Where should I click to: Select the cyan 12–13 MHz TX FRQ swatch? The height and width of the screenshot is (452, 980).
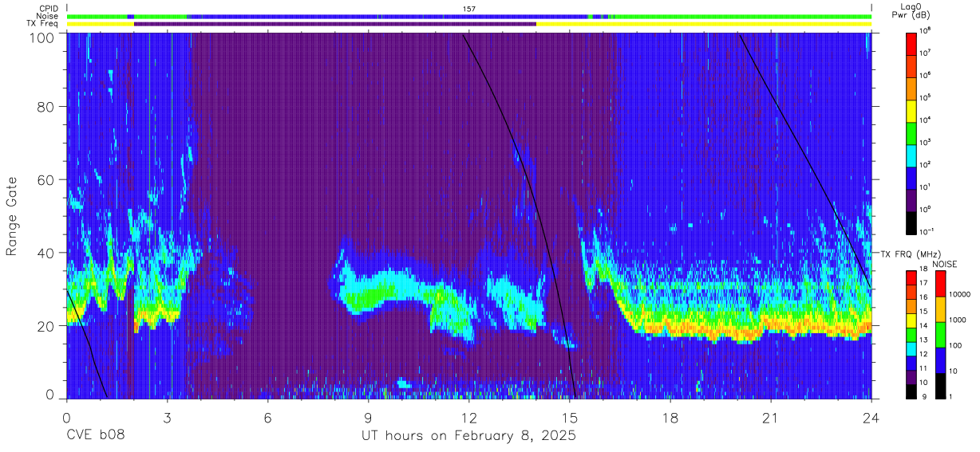(x=911, y=348)
